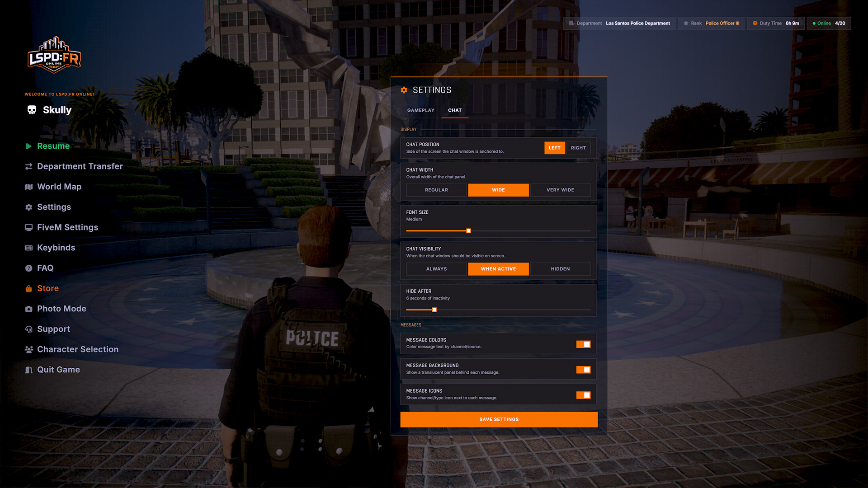This screenshot has height=488, width=868.
Task: Set chat position to Right
Action: (x=578, y=148)
